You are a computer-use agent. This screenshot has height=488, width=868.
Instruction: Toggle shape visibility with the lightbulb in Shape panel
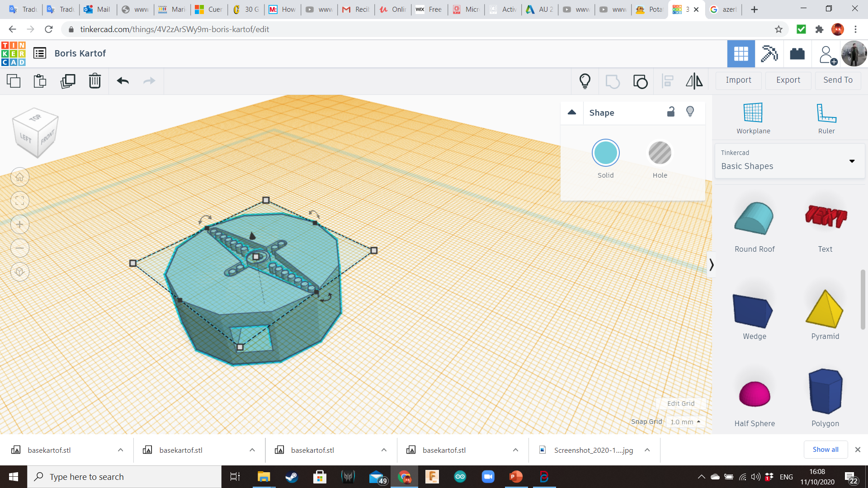[690, 112]
